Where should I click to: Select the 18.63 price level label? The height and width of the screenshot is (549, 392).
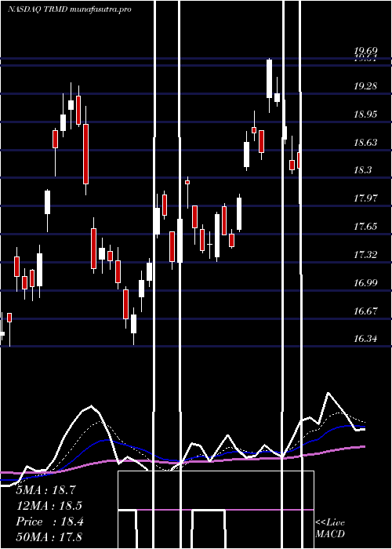pyautogui.click(x=365, y=143)
